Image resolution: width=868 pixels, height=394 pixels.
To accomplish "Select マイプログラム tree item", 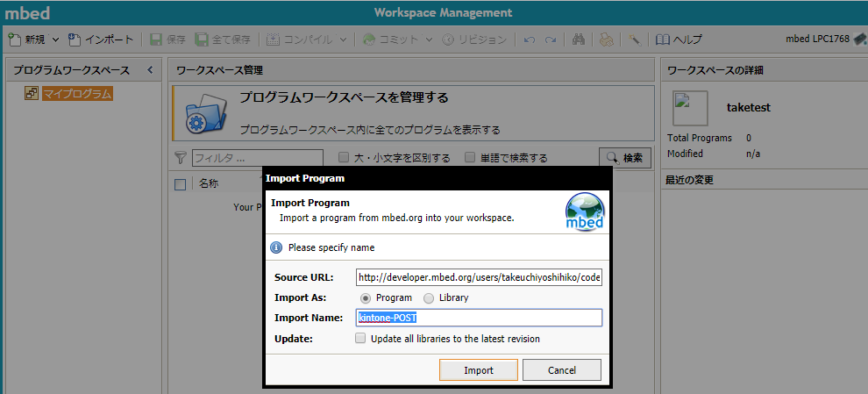I will click(x=77, y=94).
